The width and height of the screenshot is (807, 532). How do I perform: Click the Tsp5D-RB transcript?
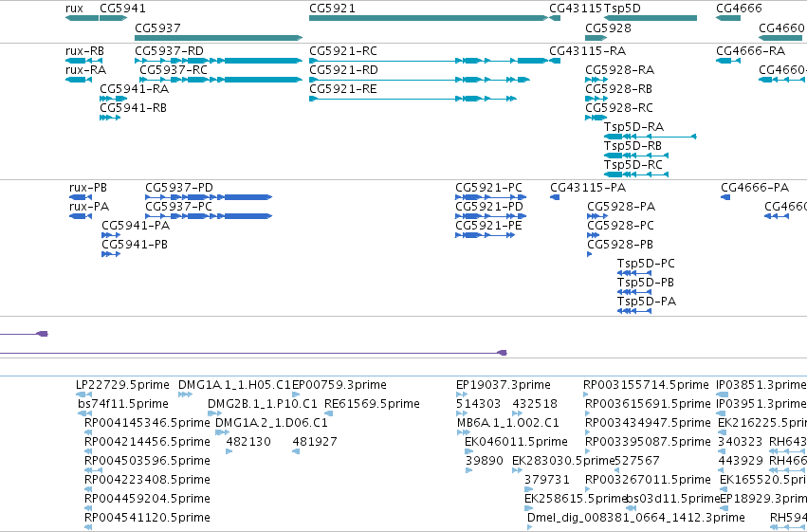tap(636, 156)
